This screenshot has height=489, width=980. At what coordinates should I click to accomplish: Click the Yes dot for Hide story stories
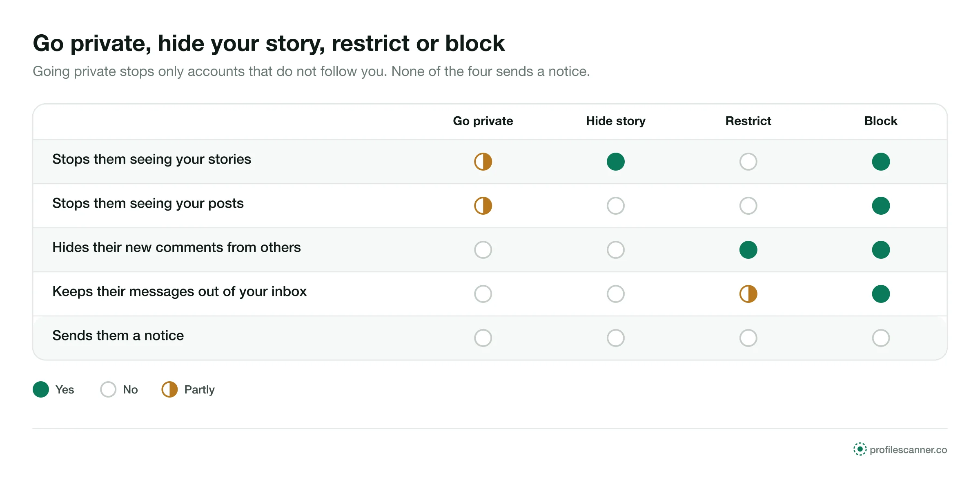pyautogui.click(x=616, y=162)
